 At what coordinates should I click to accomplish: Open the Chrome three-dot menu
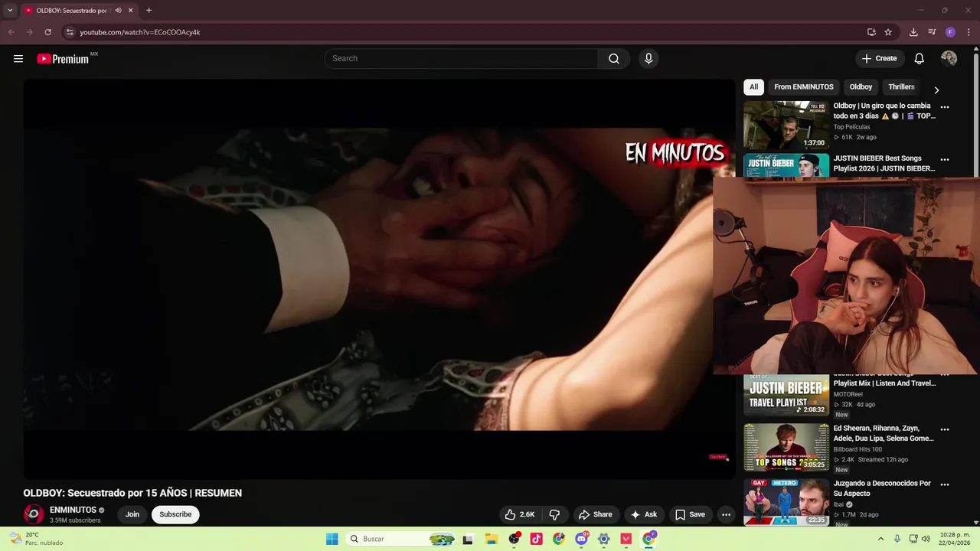(969, 32)
